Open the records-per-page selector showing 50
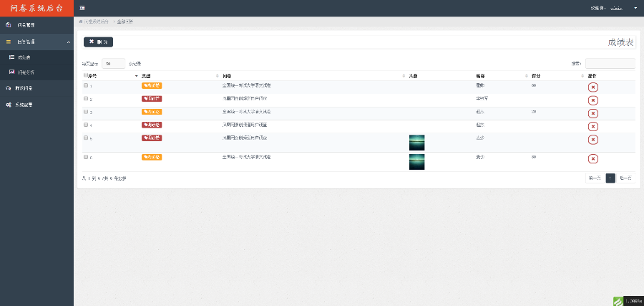 [113, 64]
